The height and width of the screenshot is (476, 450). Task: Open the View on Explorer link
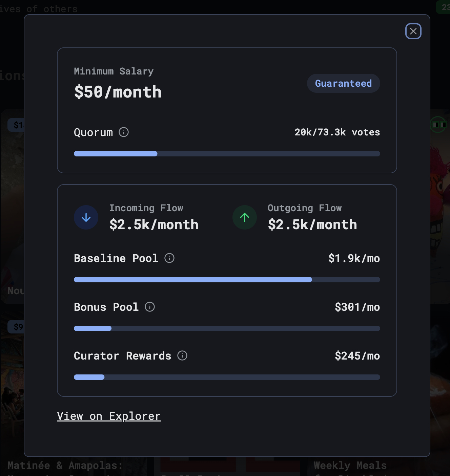(x=109, y=416)
